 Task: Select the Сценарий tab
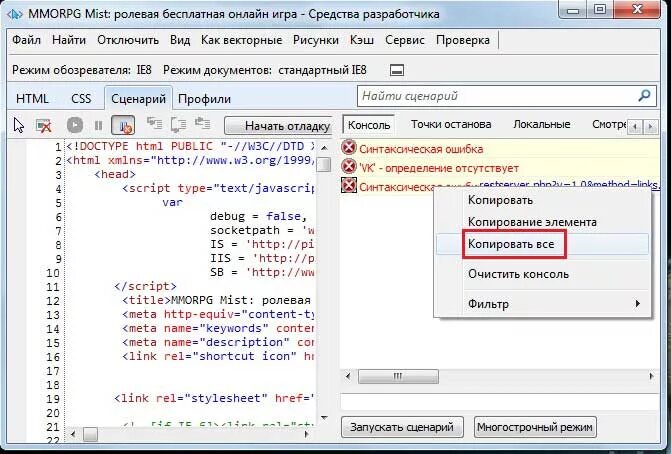click(138, 98)
